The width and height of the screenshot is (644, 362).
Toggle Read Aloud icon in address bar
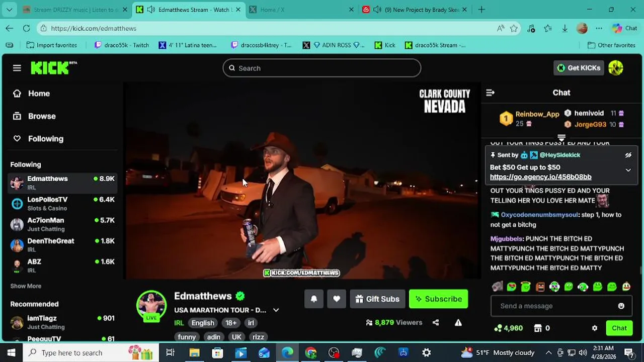click(501, 28)
